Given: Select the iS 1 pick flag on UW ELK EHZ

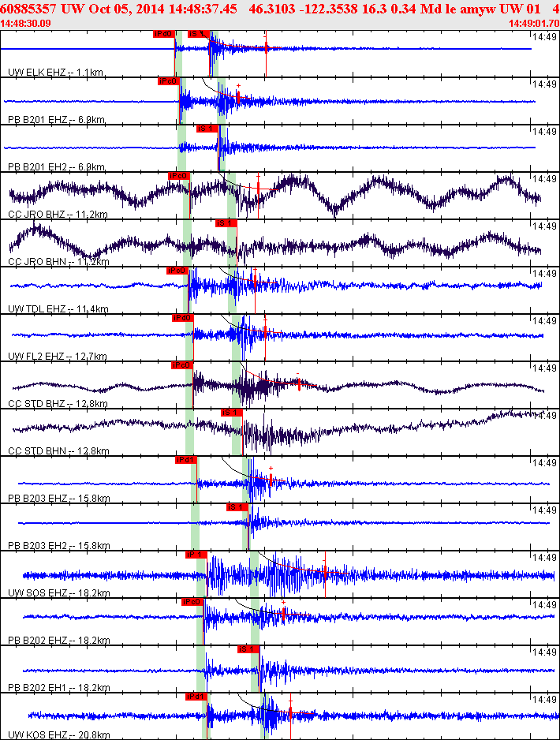Looking at the screenshot, I should click(x=198, y=34).
